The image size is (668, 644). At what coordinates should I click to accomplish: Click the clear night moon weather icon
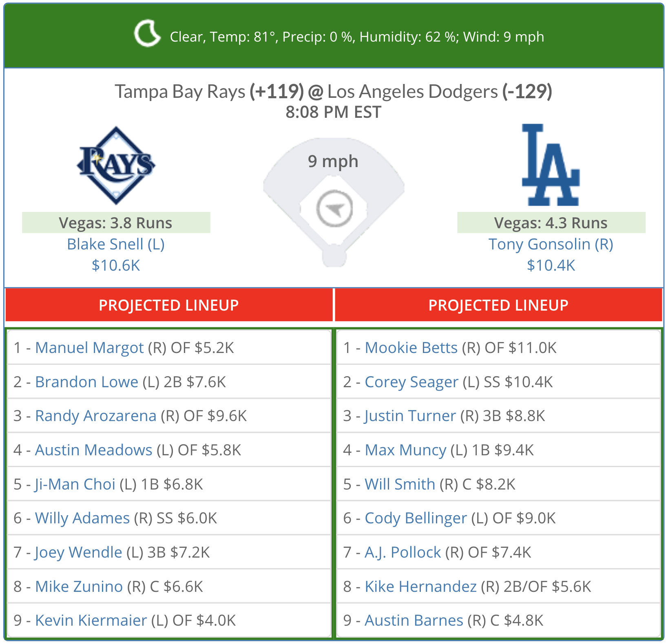click(x=147, y=33)
